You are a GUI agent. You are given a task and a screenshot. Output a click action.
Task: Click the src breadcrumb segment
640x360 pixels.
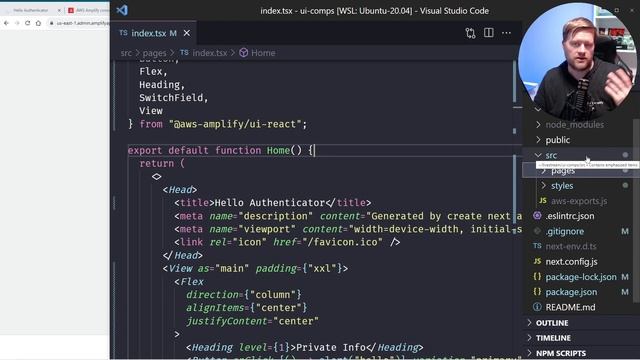[126, 53]
